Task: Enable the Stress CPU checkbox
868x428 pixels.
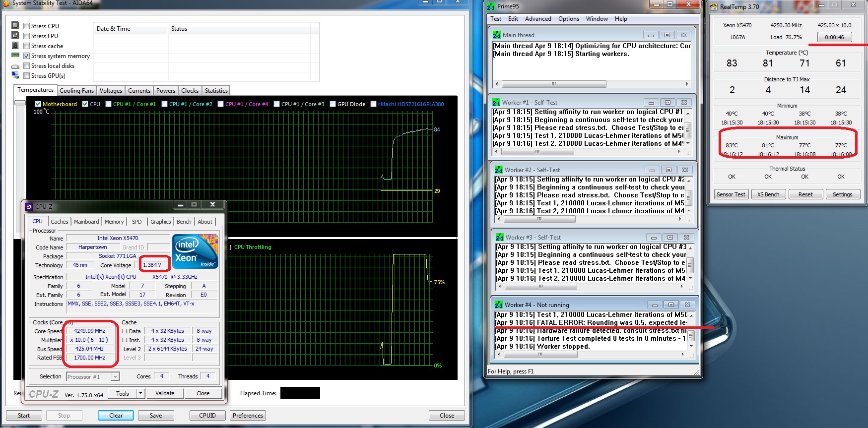Action: coord(27,26)
